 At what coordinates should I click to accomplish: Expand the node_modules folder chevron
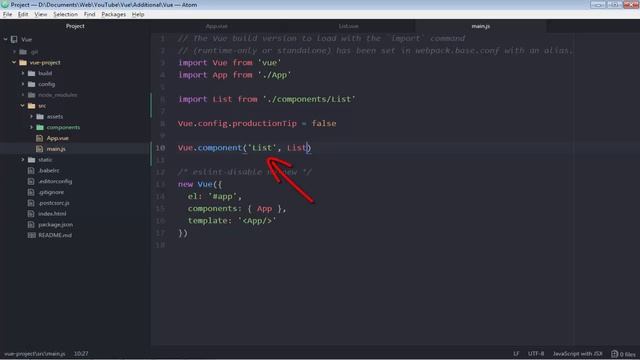pyautogui.click(x=23, y=95)
